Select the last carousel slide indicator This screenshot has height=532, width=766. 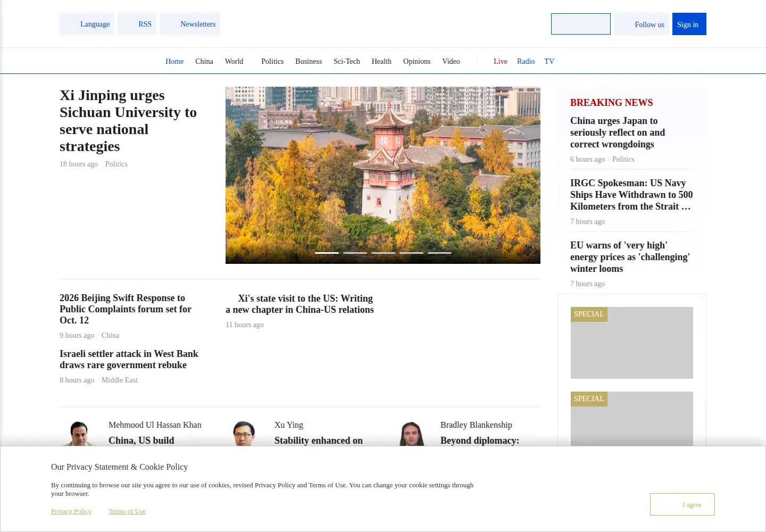coord(439,253)
